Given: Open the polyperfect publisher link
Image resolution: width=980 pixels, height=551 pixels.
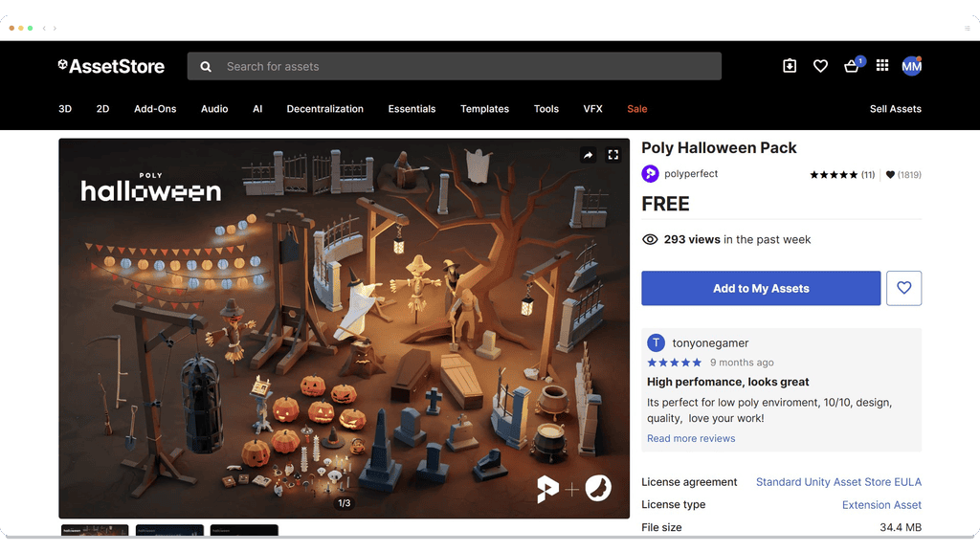Looking at the screenshot, I should [691, 174].
